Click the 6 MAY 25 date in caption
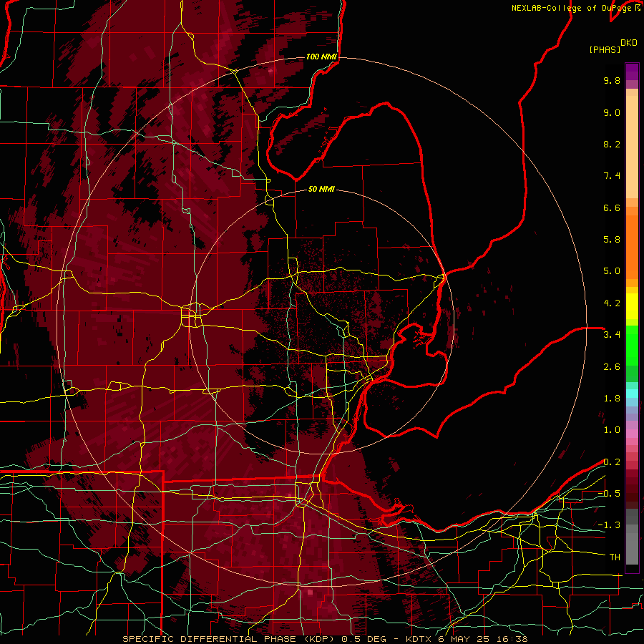 (465, 639)
